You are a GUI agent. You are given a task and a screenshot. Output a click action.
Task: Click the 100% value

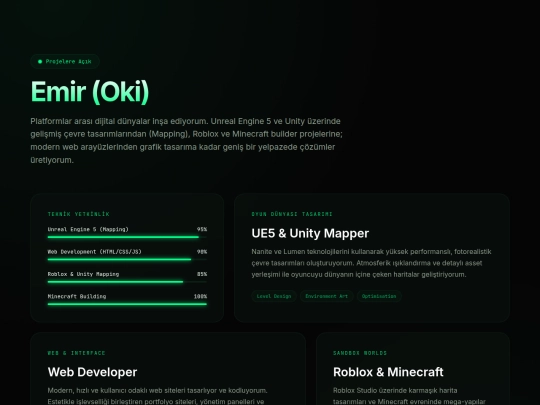(x=200, y=297)
